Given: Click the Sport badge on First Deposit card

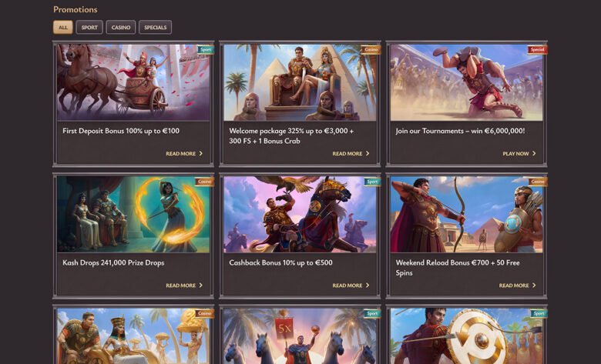Looking at the screenshot, I should (205, 50).
